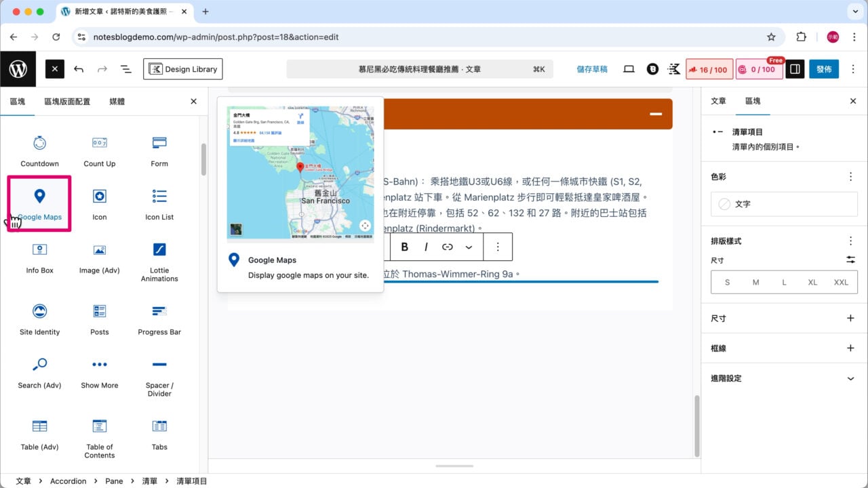Insert the Icon List block
This screenshot has height=488, width=868.
(159, 202)
